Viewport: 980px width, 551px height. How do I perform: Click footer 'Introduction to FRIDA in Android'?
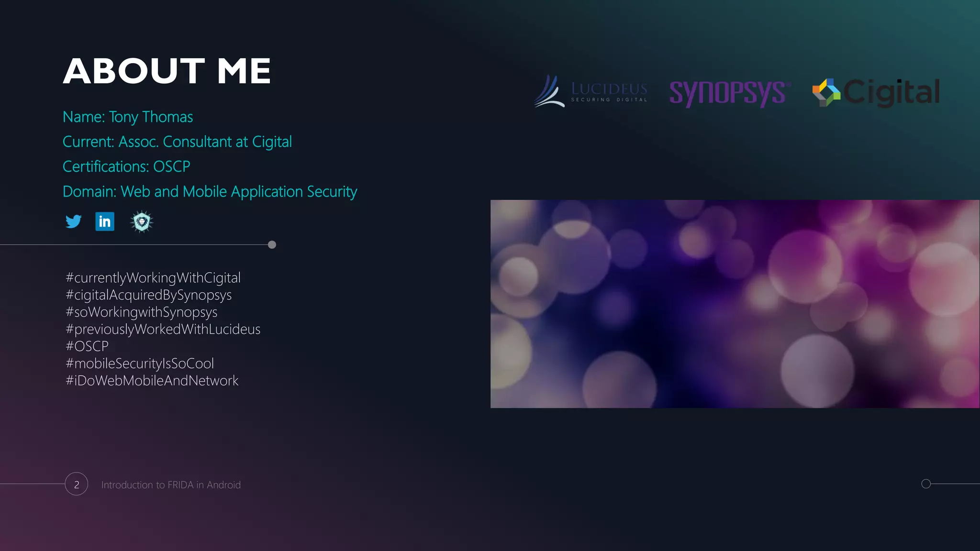point(171,485)
